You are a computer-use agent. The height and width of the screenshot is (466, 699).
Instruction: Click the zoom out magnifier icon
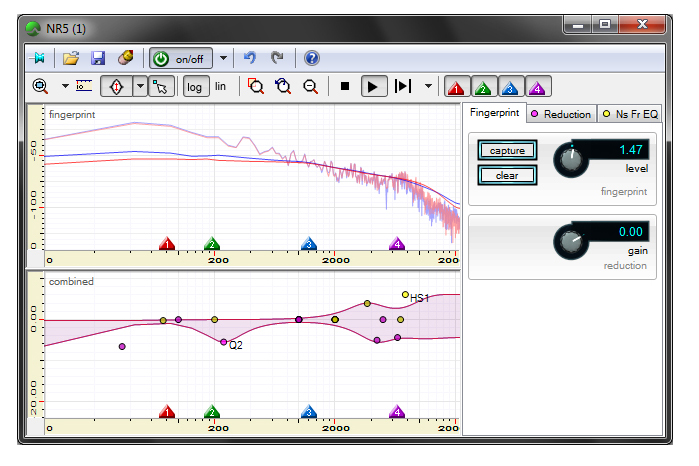[310, 87]
